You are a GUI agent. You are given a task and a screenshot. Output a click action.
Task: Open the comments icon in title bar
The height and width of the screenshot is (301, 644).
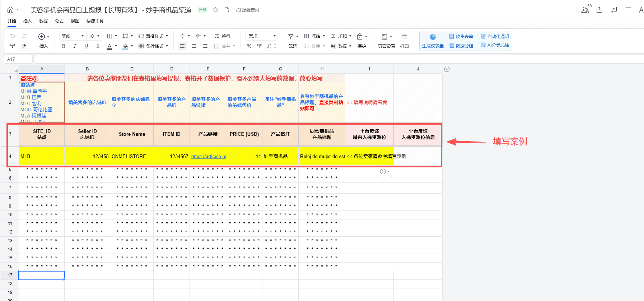pos(614,10)
